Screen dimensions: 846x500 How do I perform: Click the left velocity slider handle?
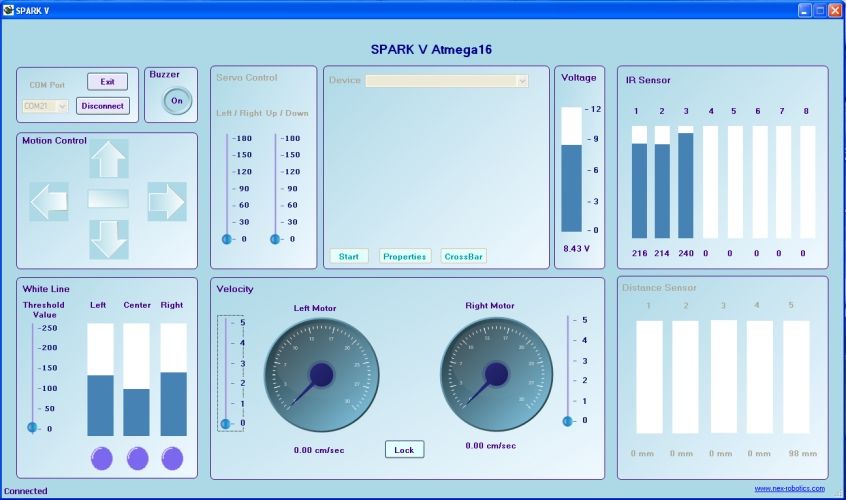226,423
